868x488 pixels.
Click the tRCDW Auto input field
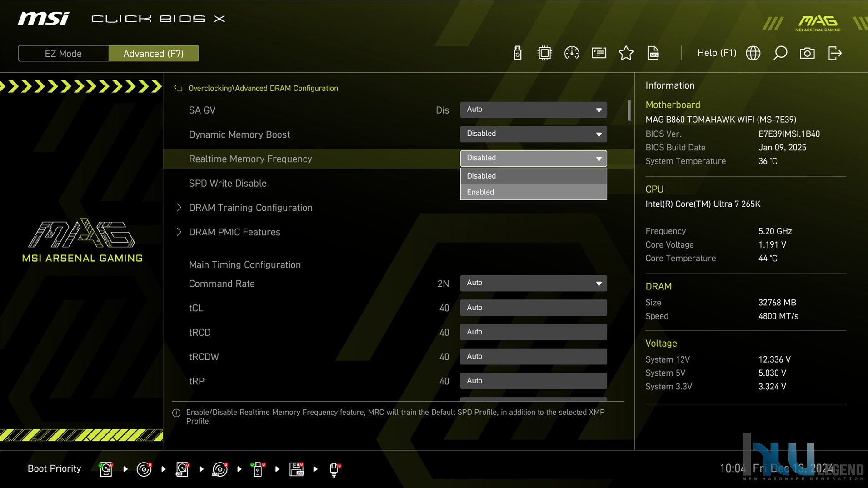click(533, 357)
